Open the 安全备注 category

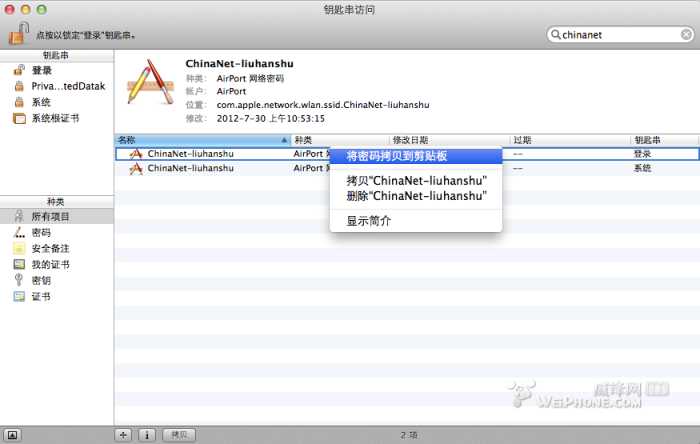51,248
